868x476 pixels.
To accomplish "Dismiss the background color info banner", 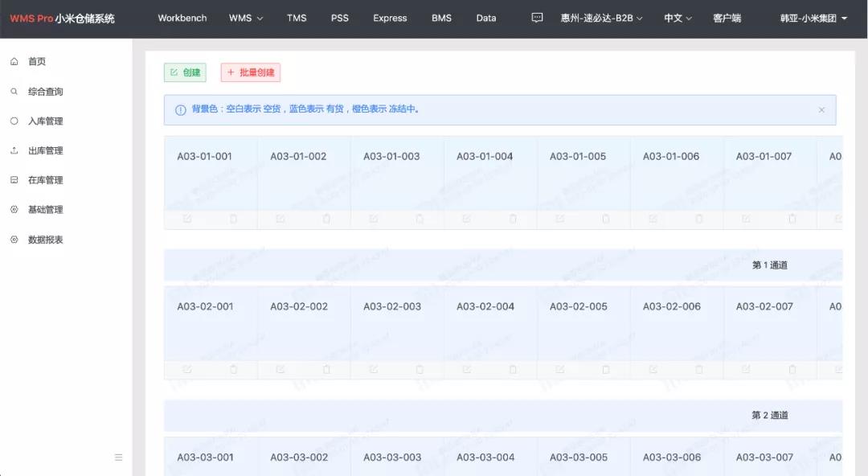I will tap(821, 110).
